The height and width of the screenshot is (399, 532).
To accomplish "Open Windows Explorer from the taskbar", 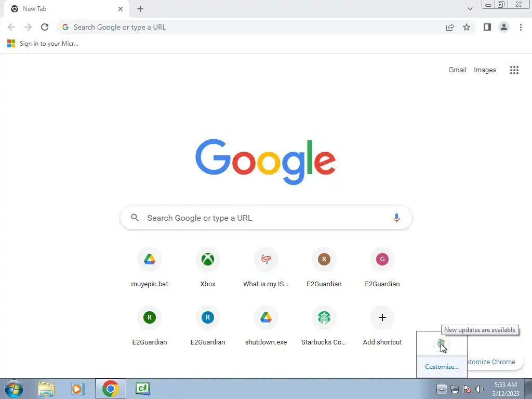I will [46, 389].
